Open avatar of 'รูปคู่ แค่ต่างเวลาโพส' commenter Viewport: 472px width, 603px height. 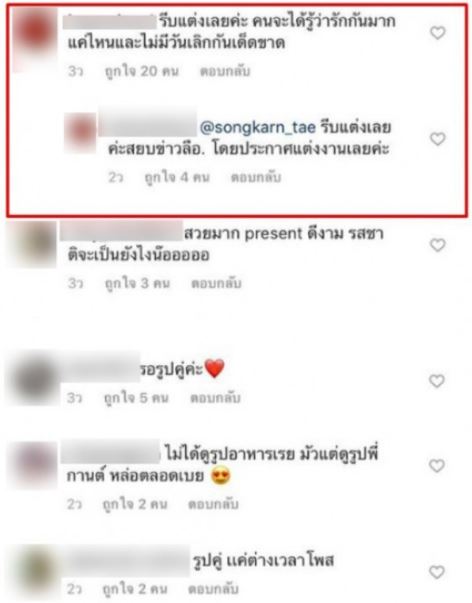tap(37, 571)
